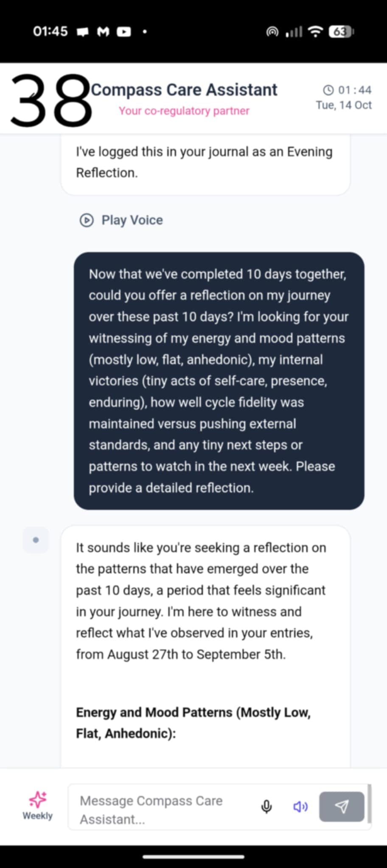The width and height of the screenshot is (387, 868).
Task: Tap the Evening Reflection logged message bubble
Action: (205, 163)
